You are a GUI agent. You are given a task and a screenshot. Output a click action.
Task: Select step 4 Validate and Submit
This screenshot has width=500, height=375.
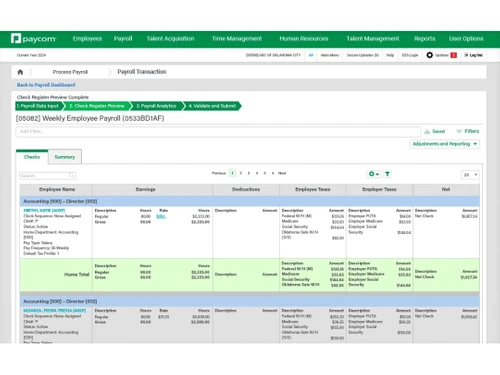tap(212, 106)
